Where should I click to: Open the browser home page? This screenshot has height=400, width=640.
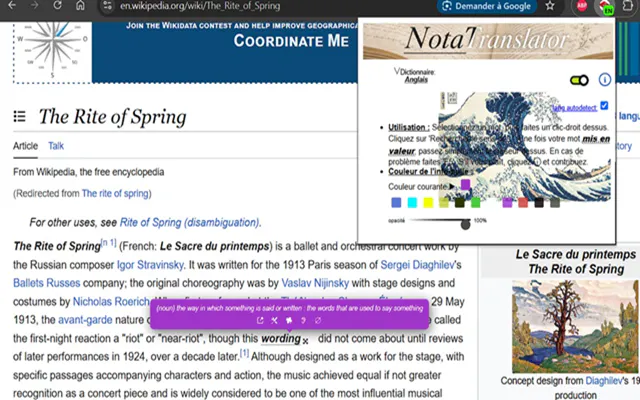coord(80,5)
